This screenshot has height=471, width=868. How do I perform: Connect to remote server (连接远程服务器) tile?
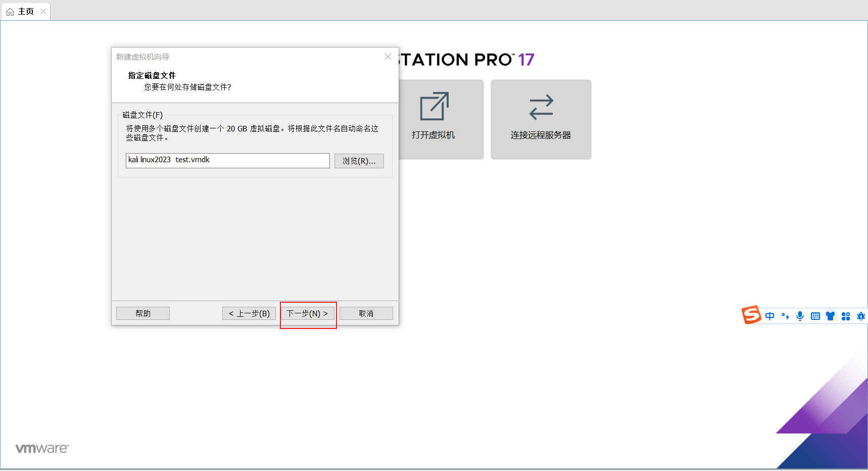pos(541,119)
